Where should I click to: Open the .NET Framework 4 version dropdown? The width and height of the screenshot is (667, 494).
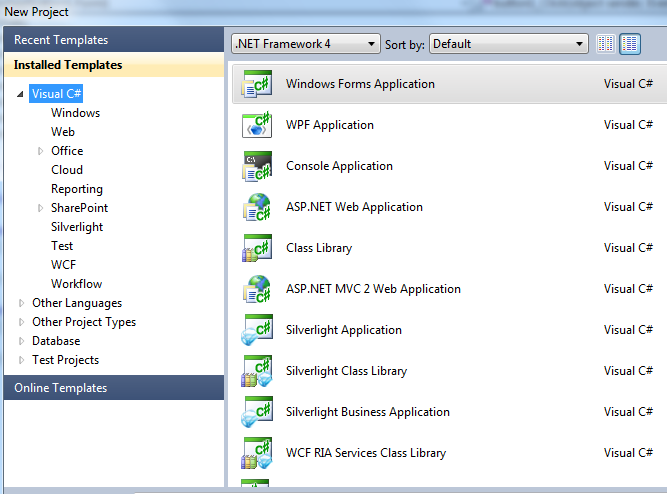coord(305,44)
